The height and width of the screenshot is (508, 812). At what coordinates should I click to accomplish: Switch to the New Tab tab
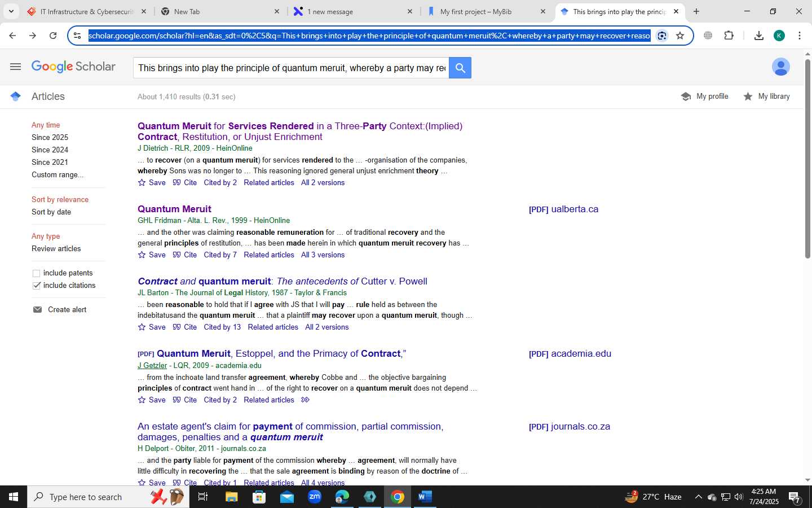[220, 11]
